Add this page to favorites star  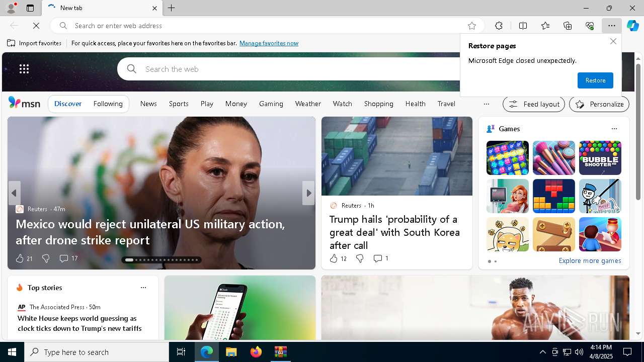click(471, 26)
